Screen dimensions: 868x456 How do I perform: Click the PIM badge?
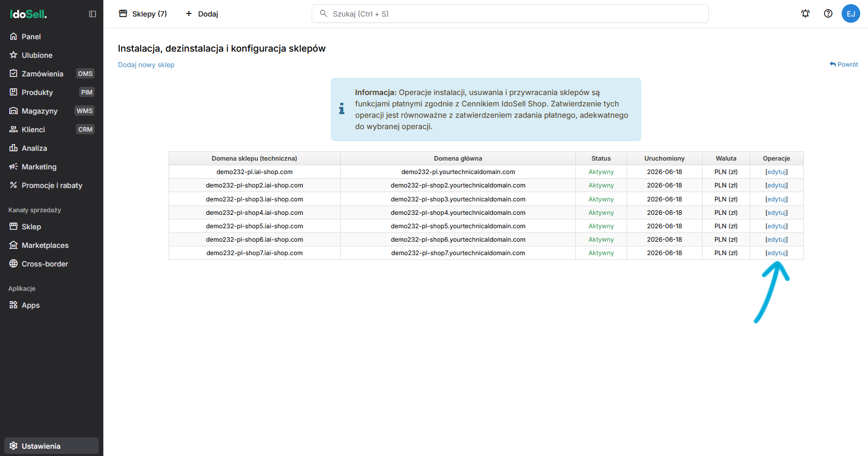[87, 92]
